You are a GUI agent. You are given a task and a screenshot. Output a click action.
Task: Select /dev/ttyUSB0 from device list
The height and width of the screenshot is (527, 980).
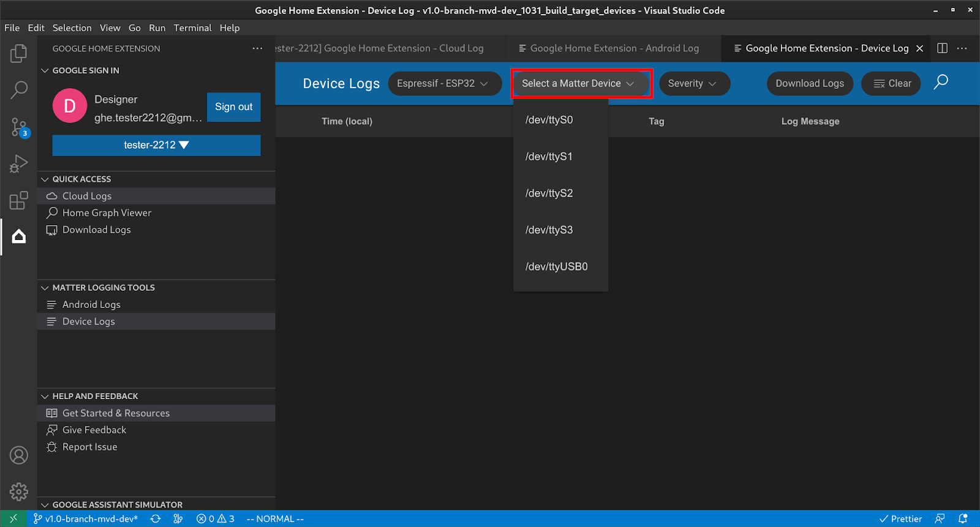556,267
